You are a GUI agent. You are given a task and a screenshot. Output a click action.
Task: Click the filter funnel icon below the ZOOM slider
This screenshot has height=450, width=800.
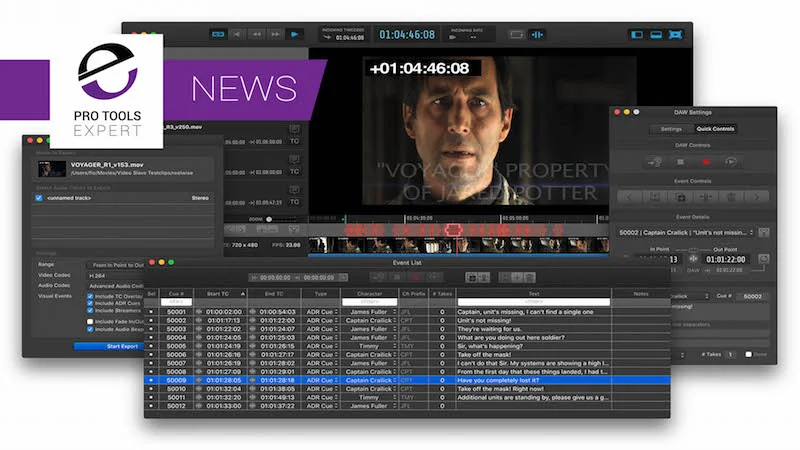pyautogui.click(x=294, y=230)
